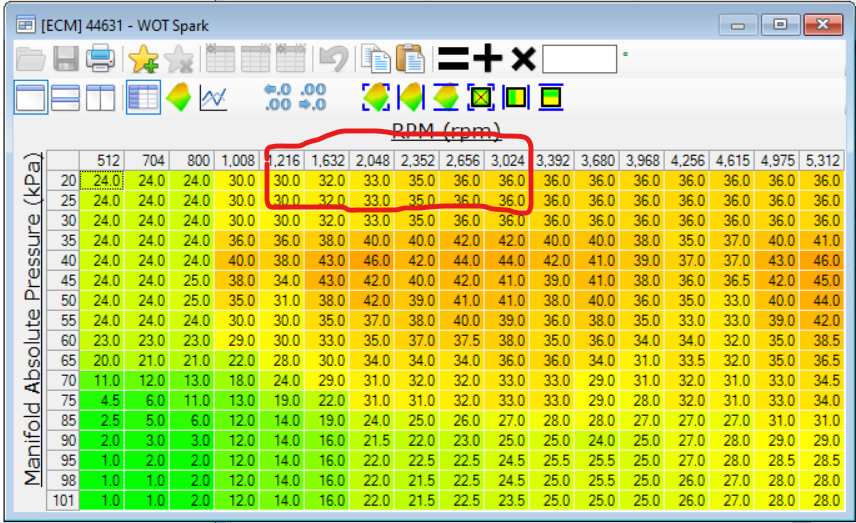Toggle the horizontal split layout
Image resolution: width=856 pixels, height=523 pixels.
tap(65, 98)
